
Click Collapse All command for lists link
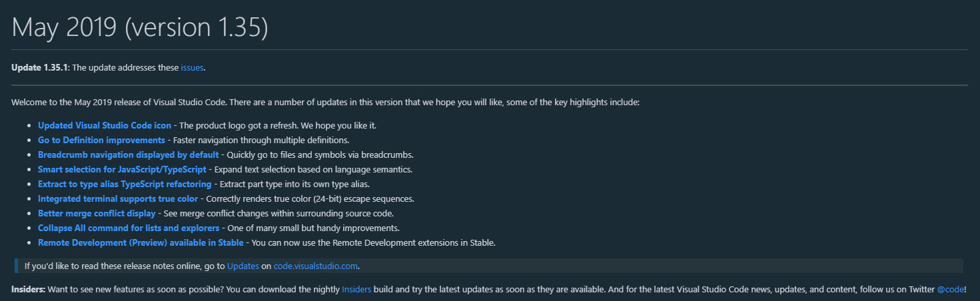[x=129, y=228]
